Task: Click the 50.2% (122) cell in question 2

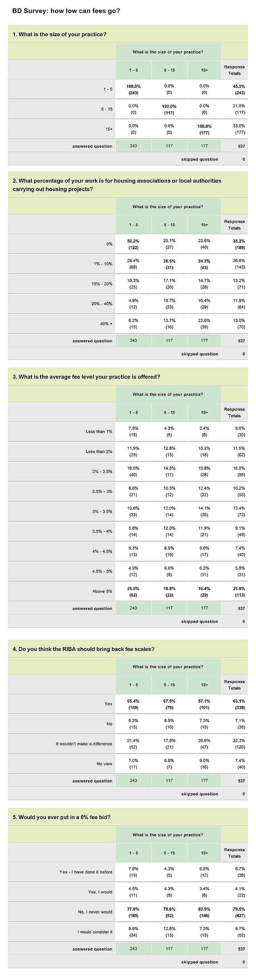Action: point(133,244)
